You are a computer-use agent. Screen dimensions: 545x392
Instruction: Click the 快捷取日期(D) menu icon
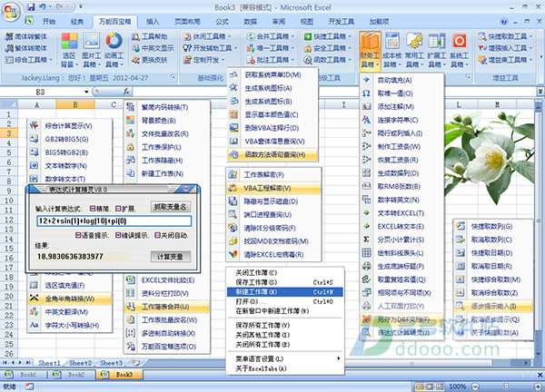[x=461, y=253]
